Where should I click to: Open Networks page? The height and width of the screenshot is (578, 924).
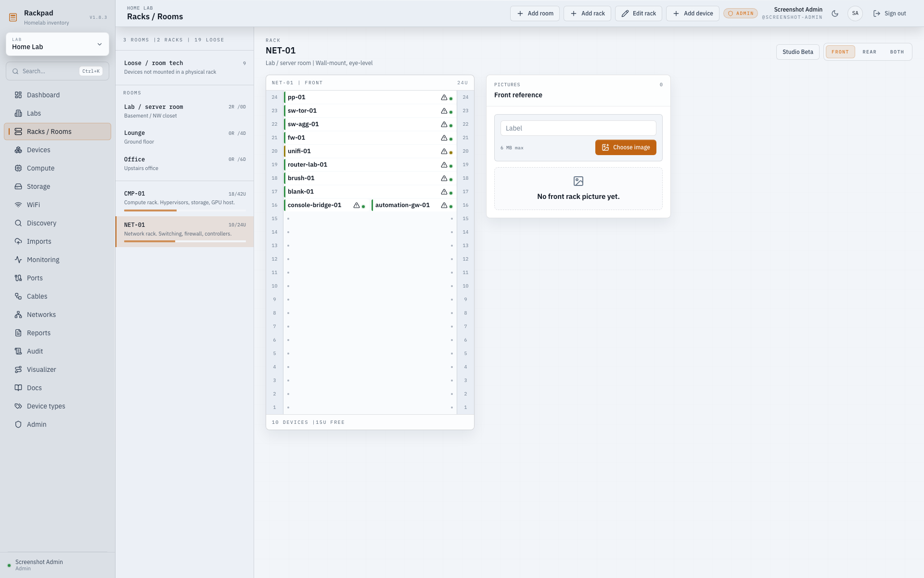57,315
